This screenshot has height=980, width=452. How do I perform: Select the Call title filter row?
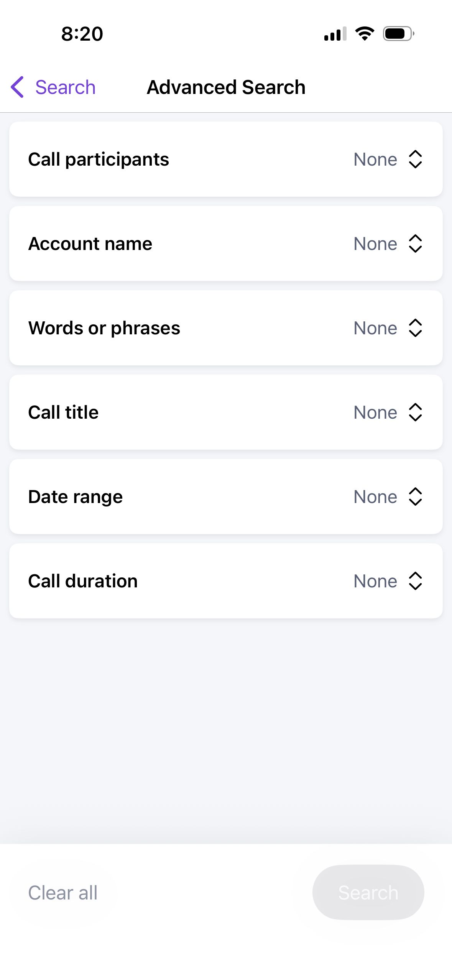point(226,412)
